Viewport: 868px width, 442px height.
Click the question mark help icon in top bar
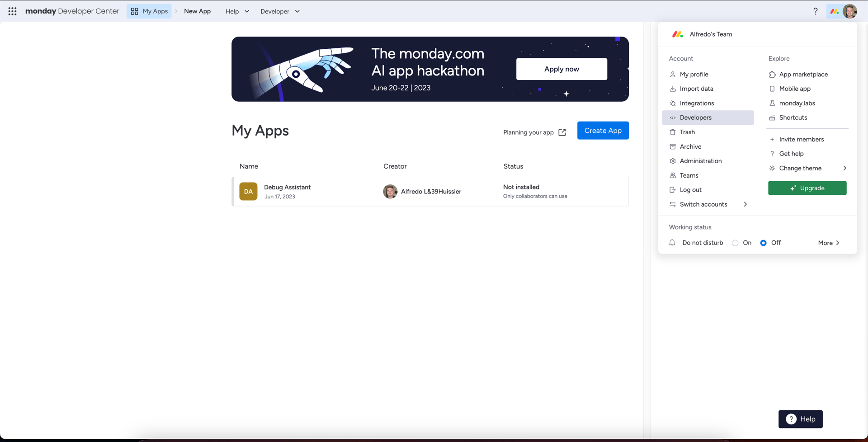(816, 11)
